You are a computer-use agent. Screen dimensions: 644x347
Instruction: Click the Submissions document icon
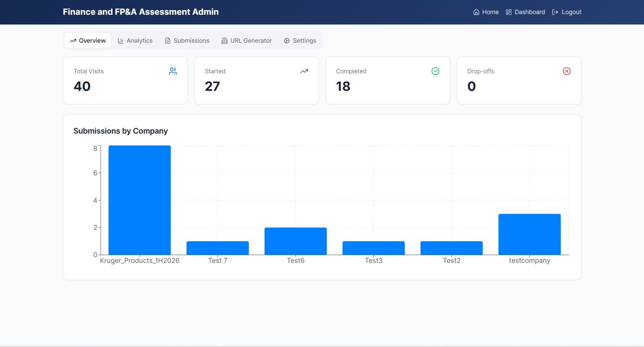(x=167, y=41)
